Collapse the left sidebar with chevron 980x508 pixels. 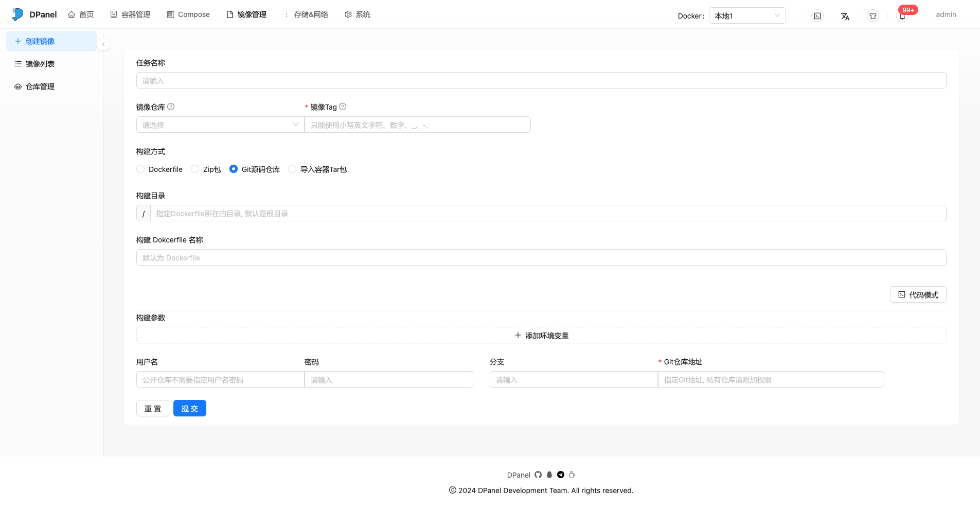click(103, 44)
